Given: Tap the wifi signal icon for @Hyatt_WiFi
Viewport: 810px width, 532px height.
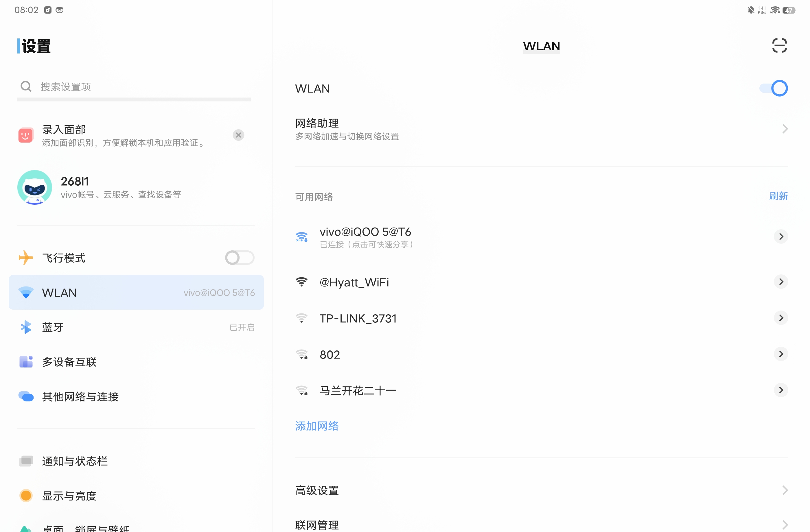Looking at the screenshot, I should point(301,282).
